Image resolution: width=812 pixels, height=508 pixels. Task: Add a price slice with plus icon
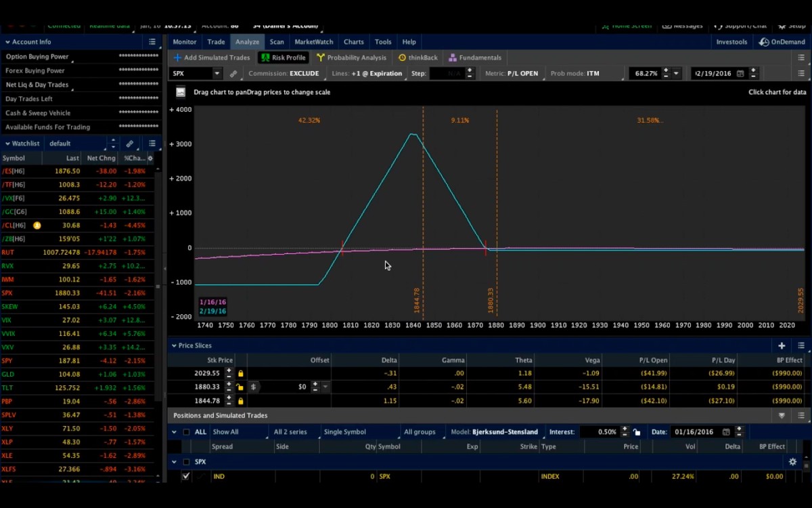(782, 345)
